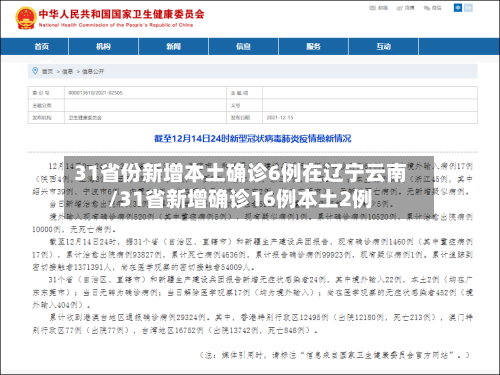Click overlay headline 31省份新增本土确诊6例在辽宁云南

(x=240, y=173)
